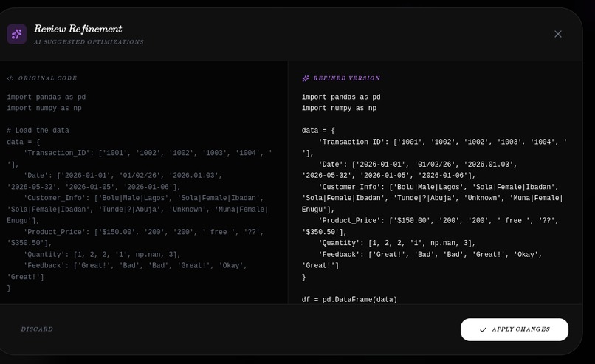Click the 'Transaction_ID' line in original code
595x364 pixels.
click(148, 153)
